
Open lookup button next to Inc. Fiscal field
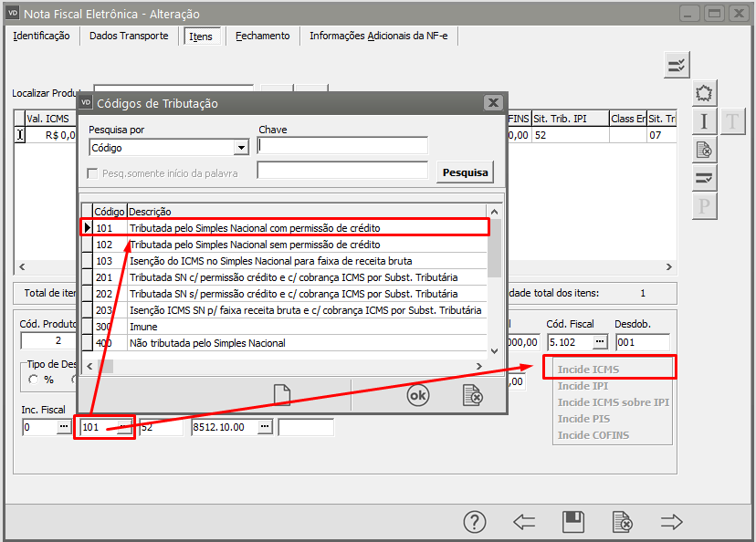point(64,427)
